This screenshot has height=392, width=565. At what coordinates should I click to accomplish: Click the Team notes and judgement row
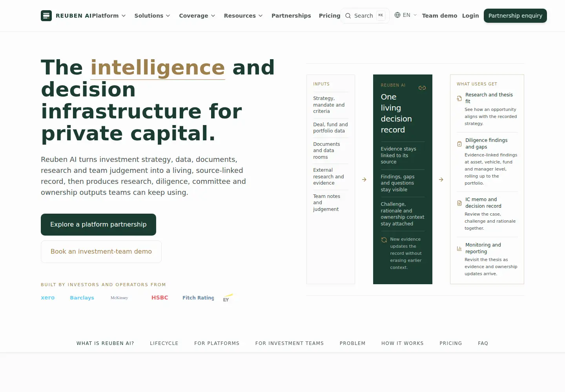tap(331, 203)
